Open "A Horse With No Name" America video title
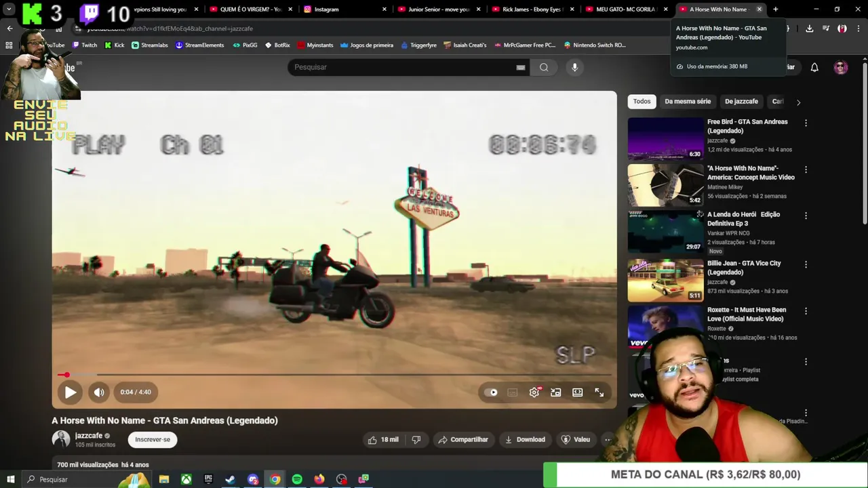 [x=751, y=173]
